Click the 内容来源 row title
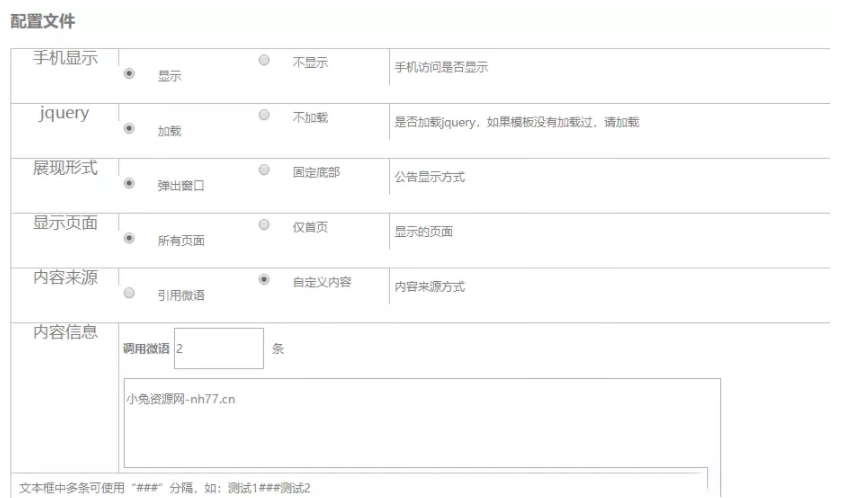Viewport: 843px width, 498px height. (x=65, y=278)
